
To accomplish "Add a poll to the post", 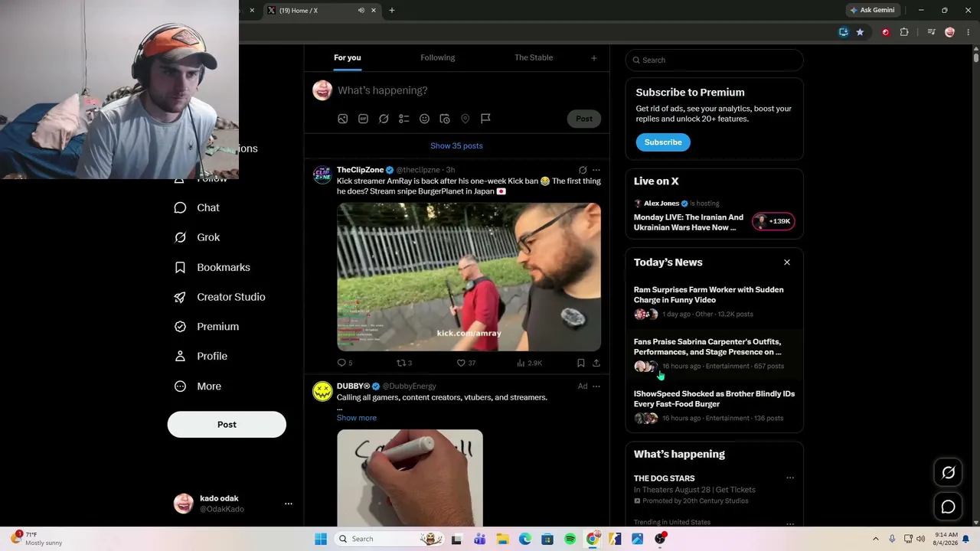I will [x=404, y=119].
